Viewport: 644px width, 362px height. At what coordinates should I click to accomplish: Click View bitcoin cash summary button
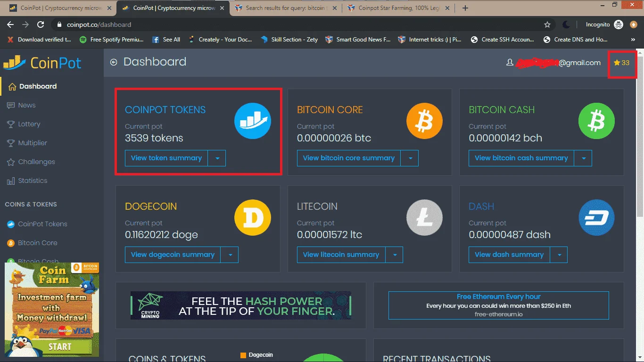pyautogui.click(x=521, y=158)
